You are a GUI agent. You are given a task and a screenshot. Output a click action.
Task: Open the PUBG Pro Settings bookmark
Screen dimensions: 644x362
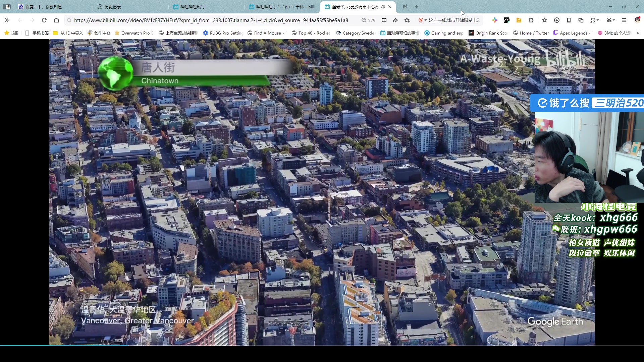coord(223,33)
